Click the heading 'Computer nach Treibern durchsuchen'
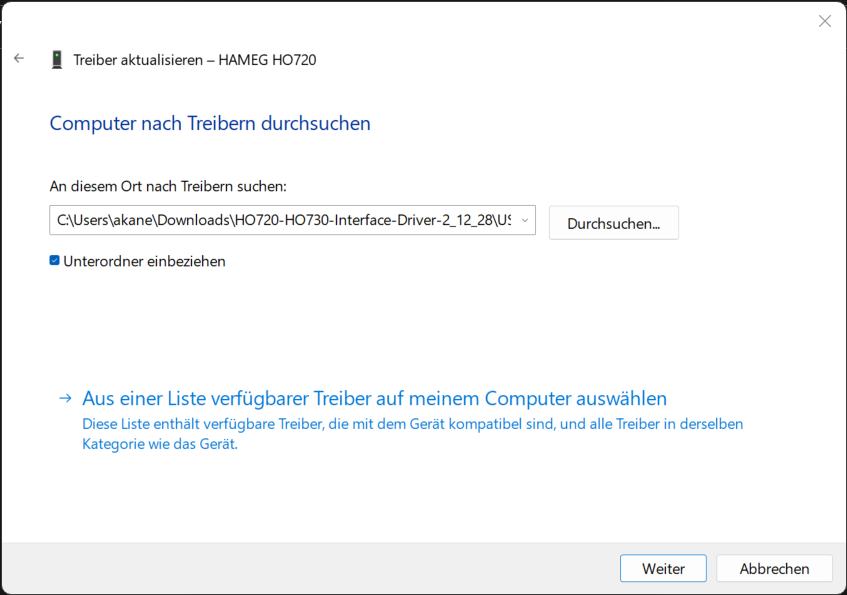The image size is (847, 595). click(x=210, y=123)
